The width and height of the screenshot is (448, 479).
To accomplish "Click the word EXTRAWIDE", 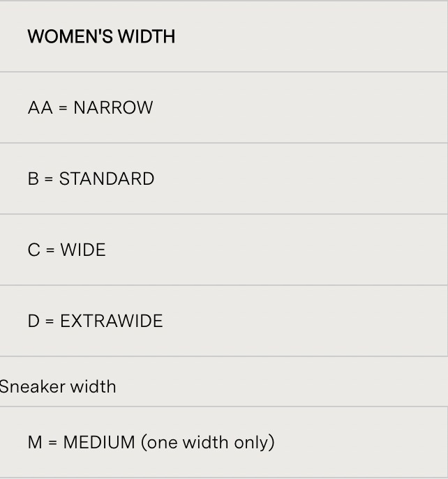I will (x=112, y=321).
